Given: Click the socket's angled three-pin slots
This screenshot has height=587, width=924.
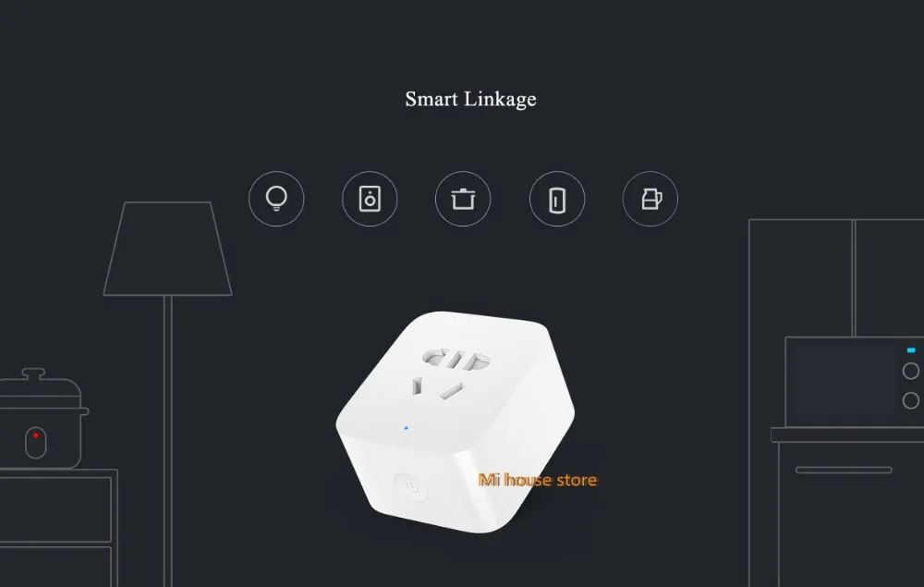Looking at the screenshot, I should point(439,388).
